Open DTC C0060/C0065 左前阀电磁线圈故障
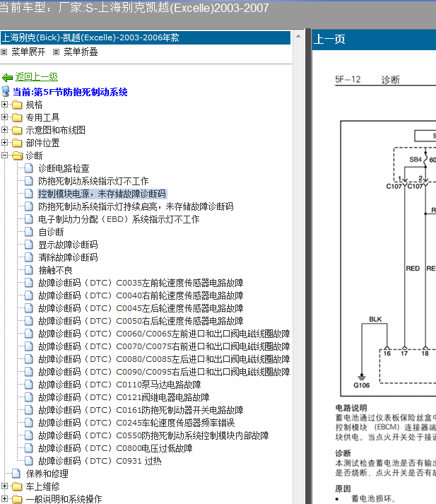The width and height of the screenshot is (436, 504). (x=164, y=334)
